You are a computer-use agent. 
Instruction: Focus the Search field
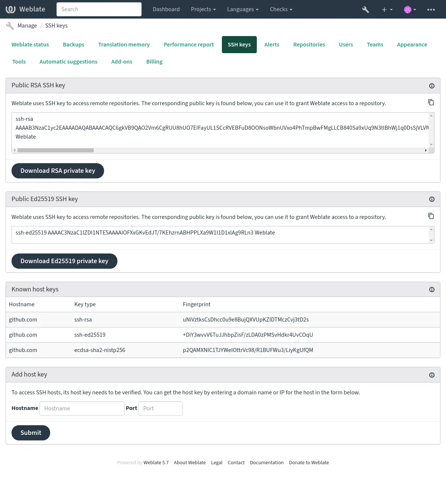pos(99,9)
